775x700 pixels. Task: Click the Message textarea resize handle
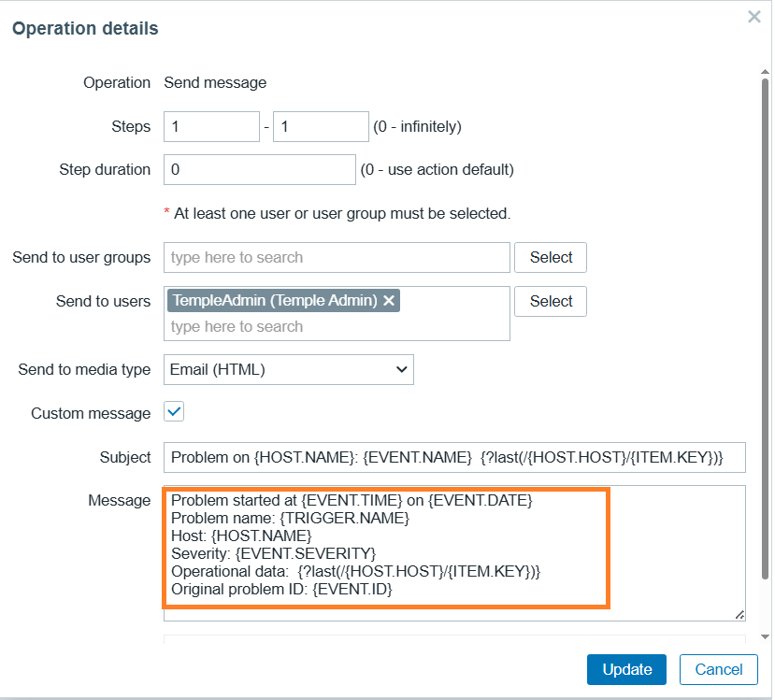(x=739, y=614)
